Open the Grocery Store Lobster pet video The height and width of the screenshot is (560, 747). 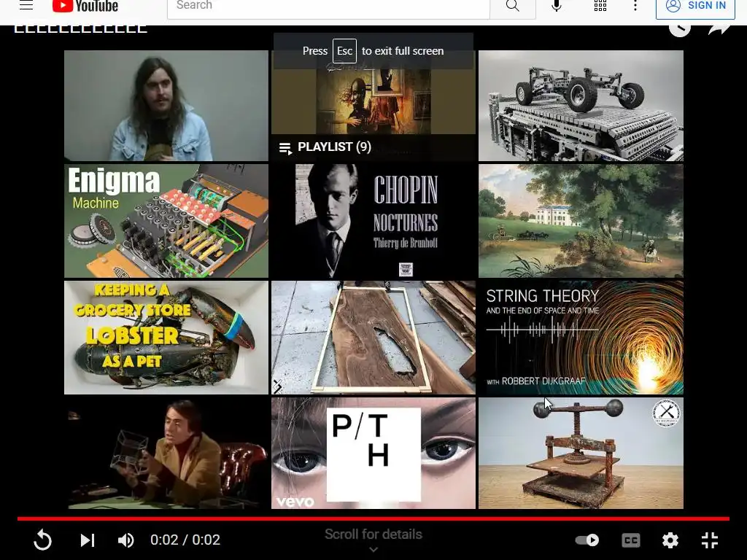[x=166, y=338]
